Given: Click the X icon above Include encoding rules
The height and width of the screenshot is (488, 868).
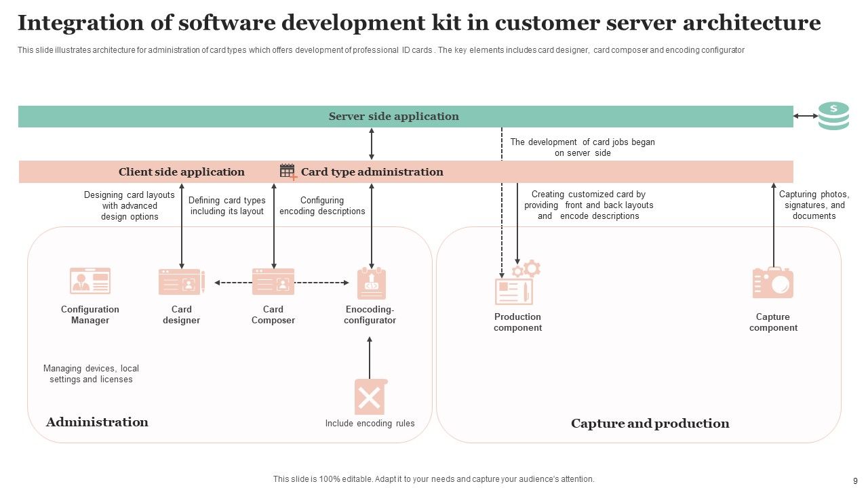Looking at the screenshot, I should coord(370,396).
